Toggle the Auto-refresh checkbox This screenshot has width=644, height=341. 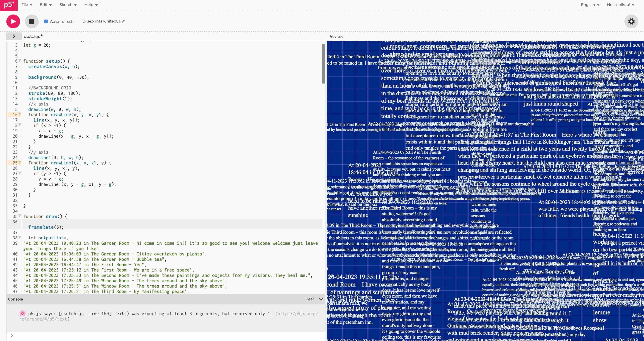click(x=46, y=22)
